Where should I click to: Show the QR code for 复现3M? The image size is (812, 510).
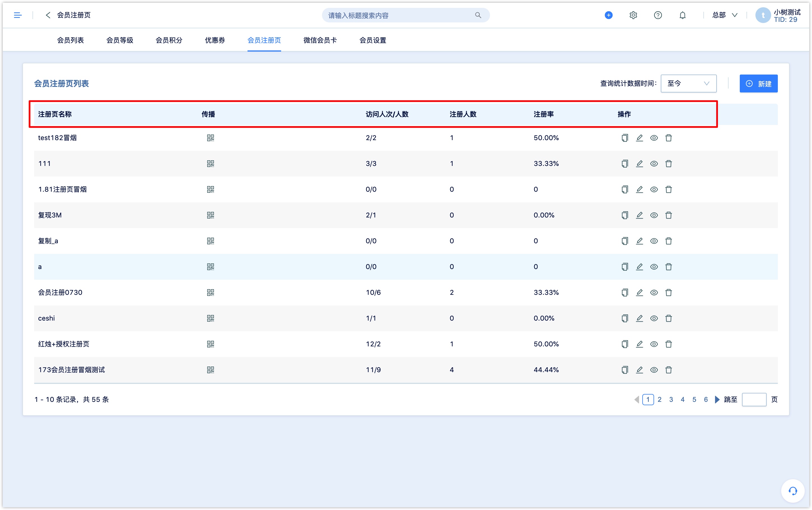[x=210, y=215]
